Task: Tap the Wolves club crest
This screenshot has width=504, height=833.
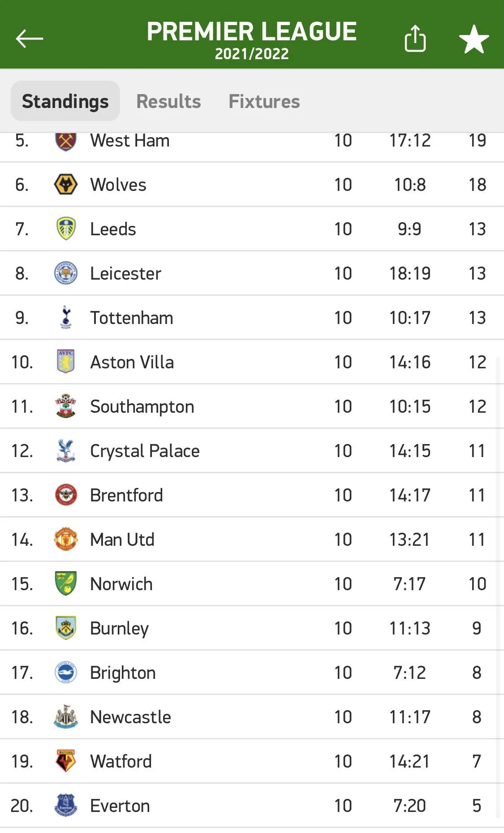Action: tap(66, 185)
